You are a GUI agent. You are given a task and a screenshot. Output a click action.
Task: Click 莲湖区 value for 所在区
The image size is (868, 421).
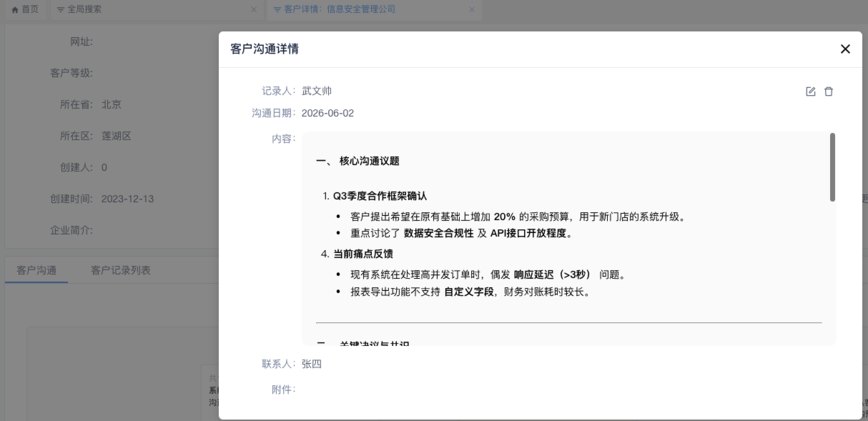click(x=117, y=136)
